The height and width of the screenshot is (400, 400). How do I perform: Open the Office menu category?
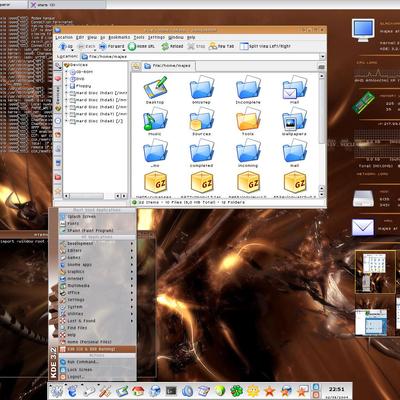tap(97, 293)
